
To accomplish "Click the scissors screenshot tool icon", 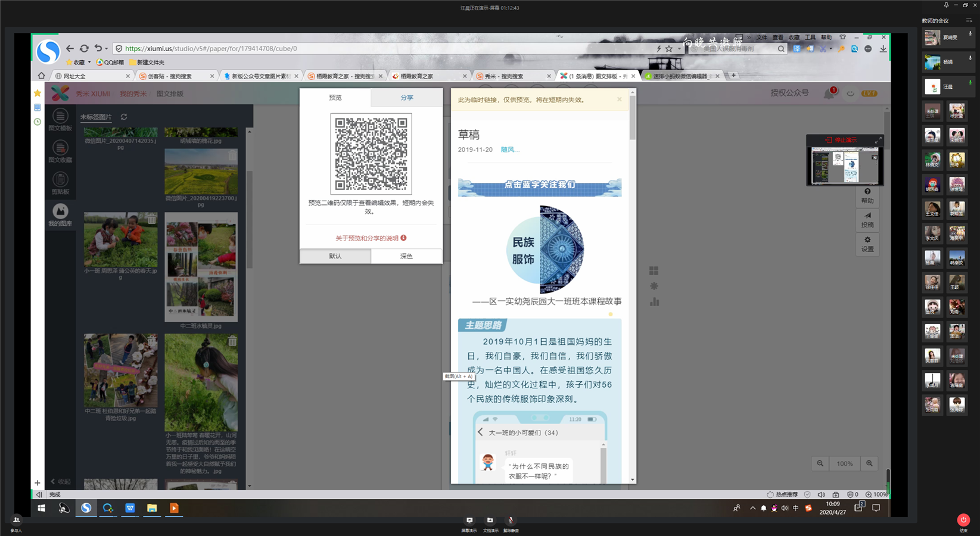I will click(822, 49).
